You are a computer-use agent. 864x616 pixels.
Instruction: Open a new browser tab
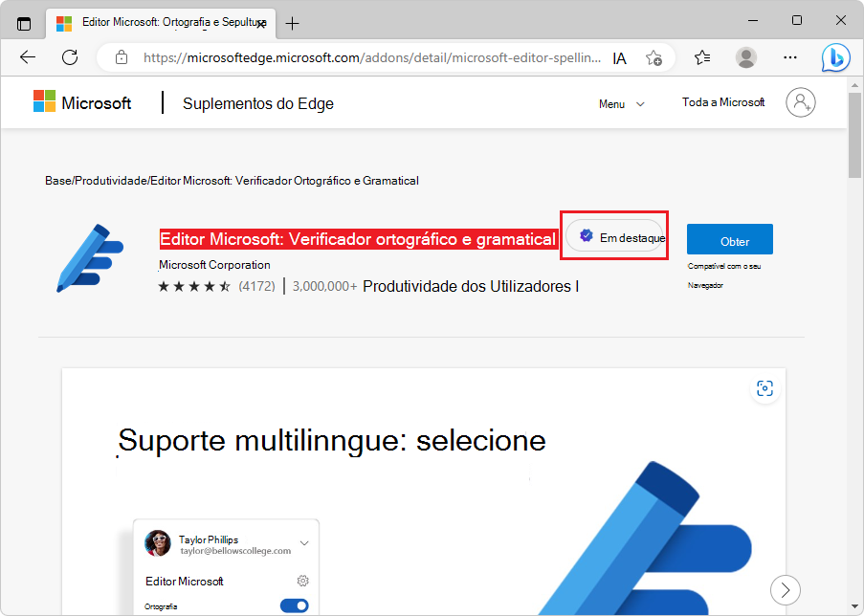292,24
